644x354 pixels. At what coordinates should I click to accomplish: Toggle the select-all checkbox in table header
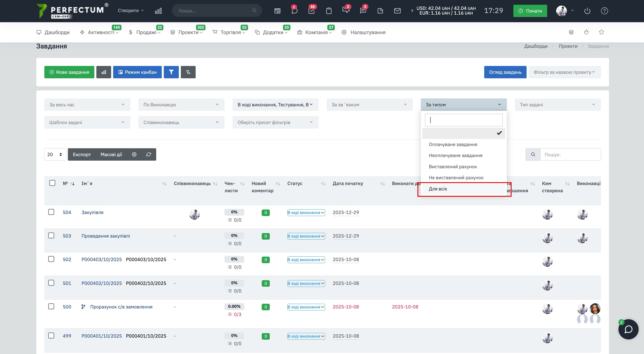(52, 183)
